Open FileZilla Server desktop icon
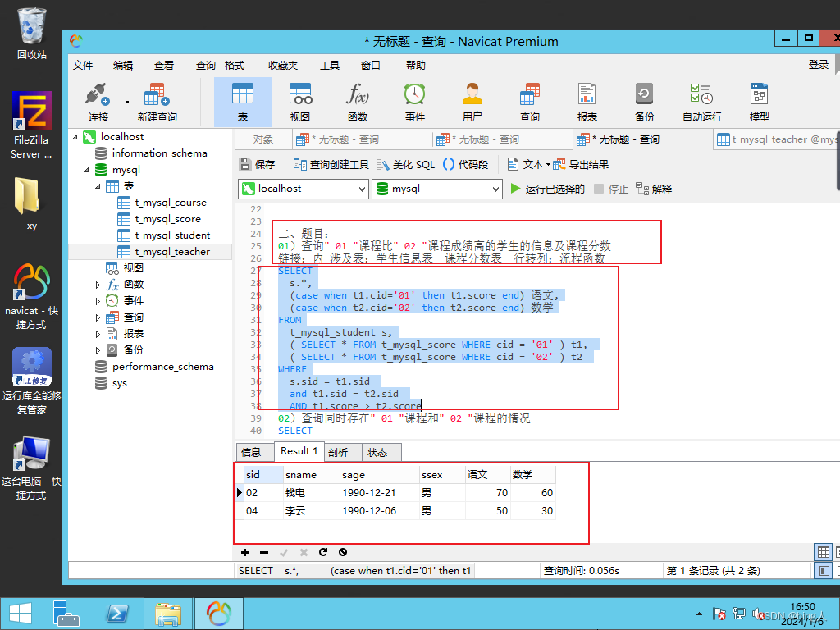Screen dimensions: 840x630 [x=32, y=125]
